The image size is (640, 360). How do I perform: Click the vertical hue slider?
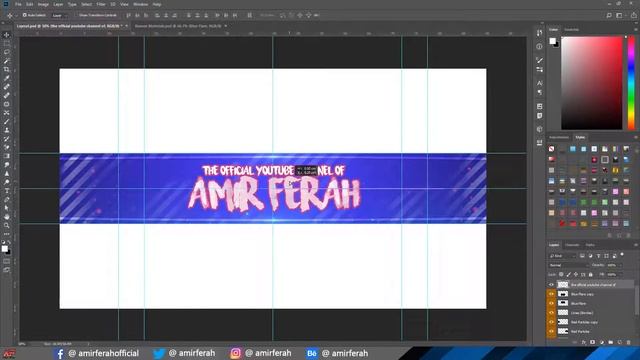[631, 83]
